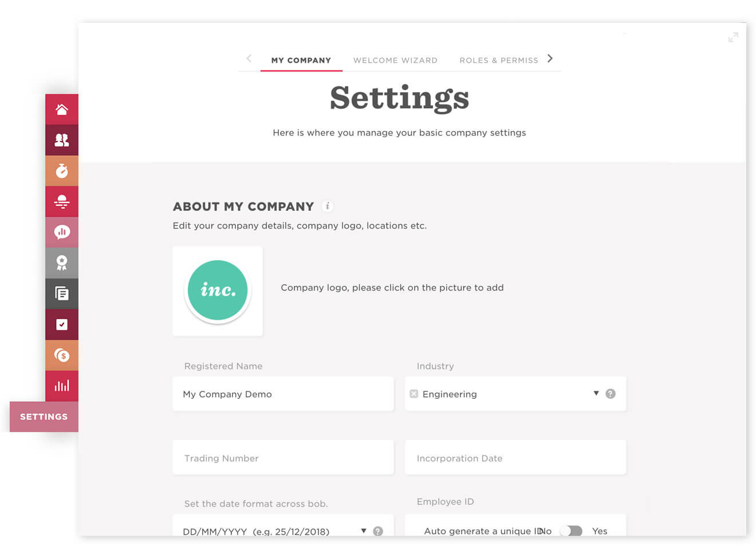The image size is (756, 545).
Task: Open the People directory sidebar icon
Action: coord(62,140)
